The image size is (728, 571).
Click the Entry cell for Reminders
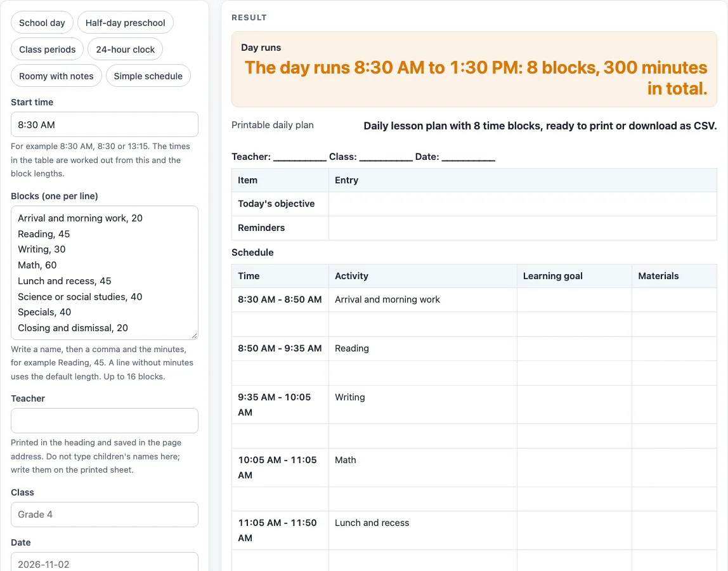523,228
